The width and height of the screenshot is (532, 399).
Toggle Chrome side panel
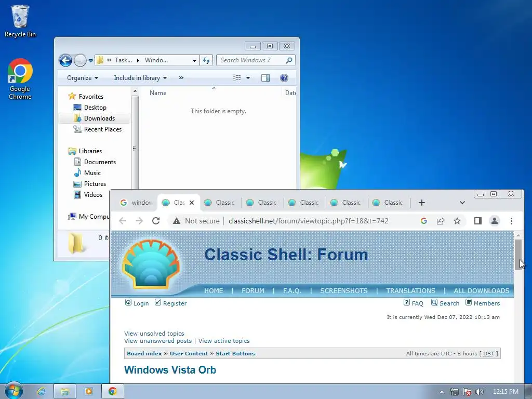[478, 221]
